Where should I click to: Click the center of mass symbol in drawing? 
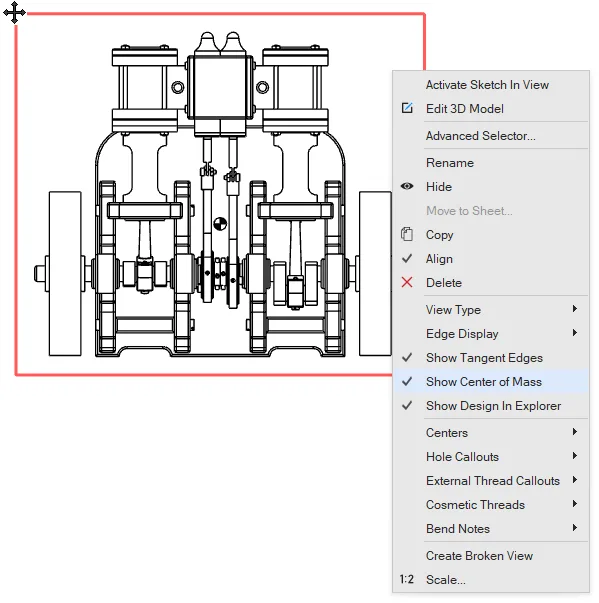coord(220,224)
